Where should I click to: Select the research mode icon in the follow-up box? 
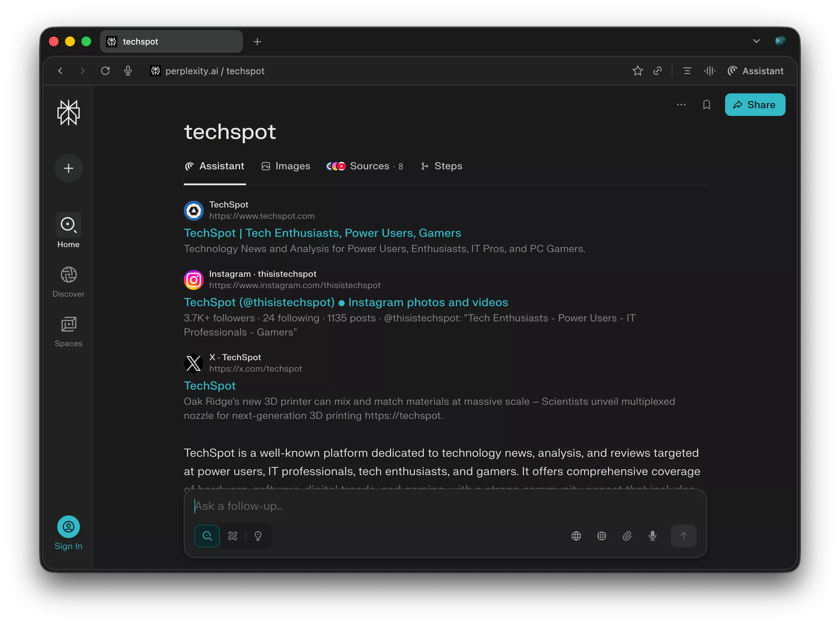click(x=233, y=536)
